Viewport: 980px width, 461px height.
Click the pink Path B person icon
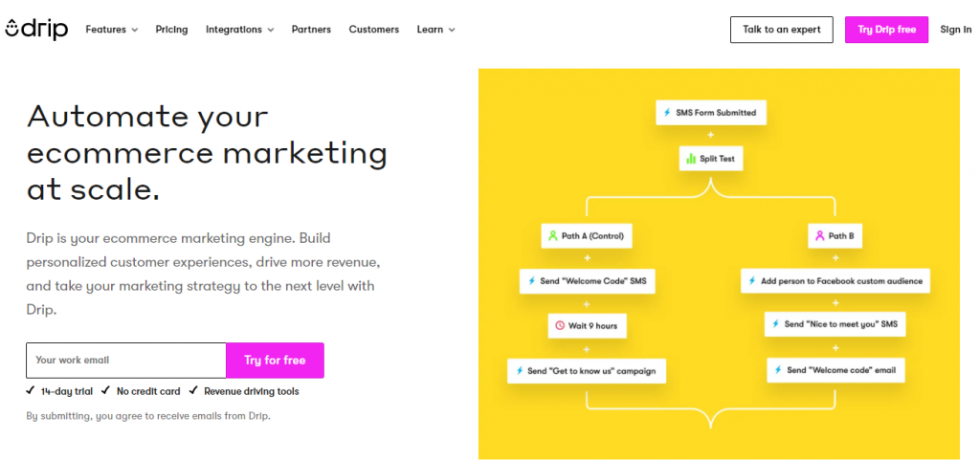[818, 235]
